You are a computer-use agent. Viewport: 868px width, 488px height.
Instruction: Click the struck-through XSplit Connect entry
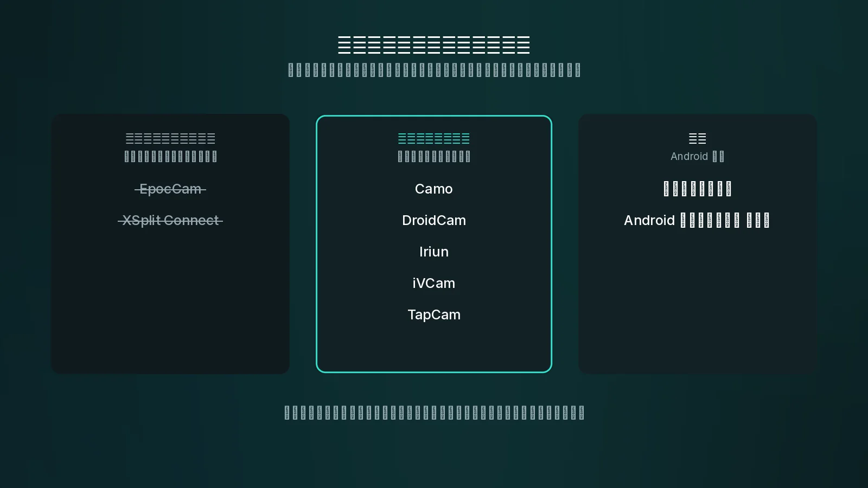tap(170, 221)
